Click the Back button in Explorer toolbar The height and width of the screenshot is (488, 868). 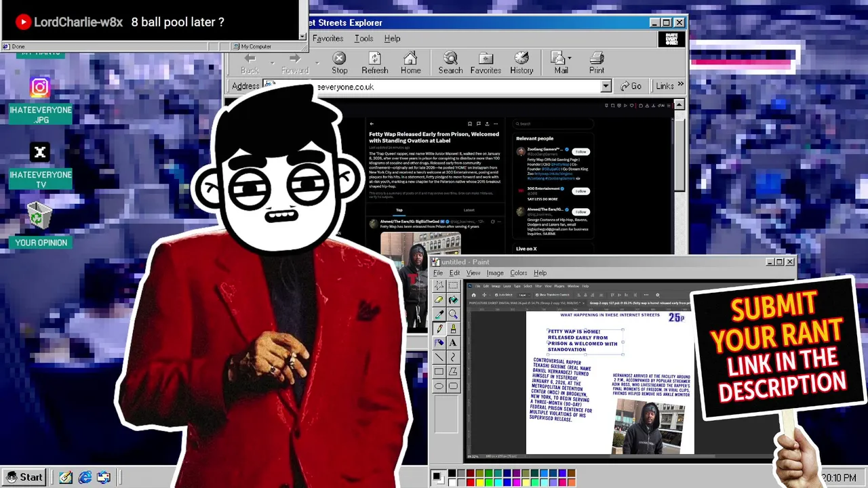point(250,63)
